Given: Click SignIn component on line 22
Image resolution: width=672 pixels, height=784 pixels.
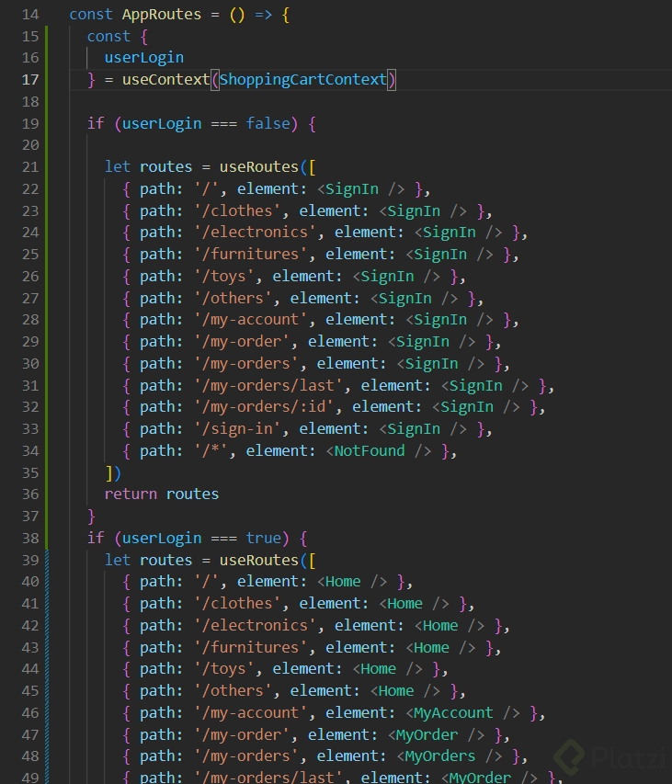Looking at the screenshot, I should 352,189.
